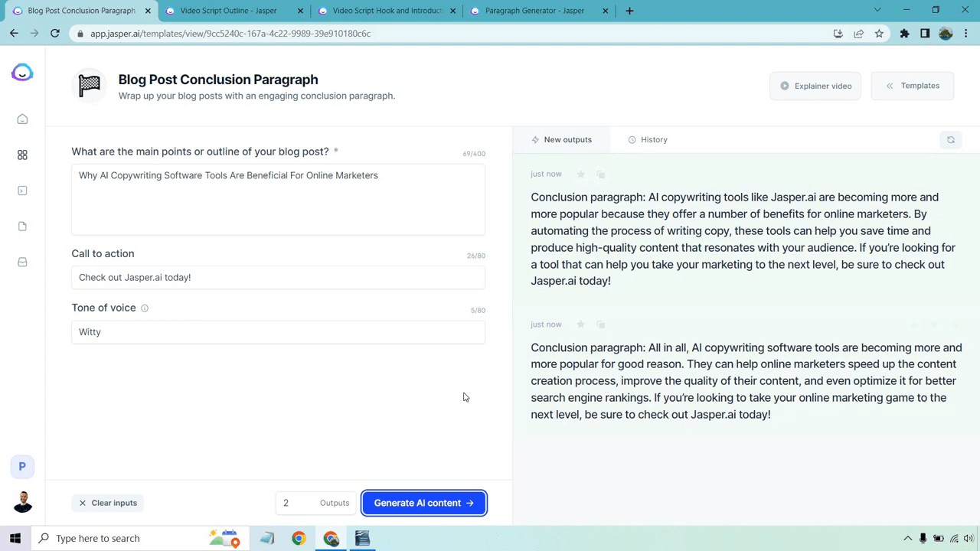The image size is (980, 551).
Task: Open the user profile avatar menu
Action: click(22, 502)
